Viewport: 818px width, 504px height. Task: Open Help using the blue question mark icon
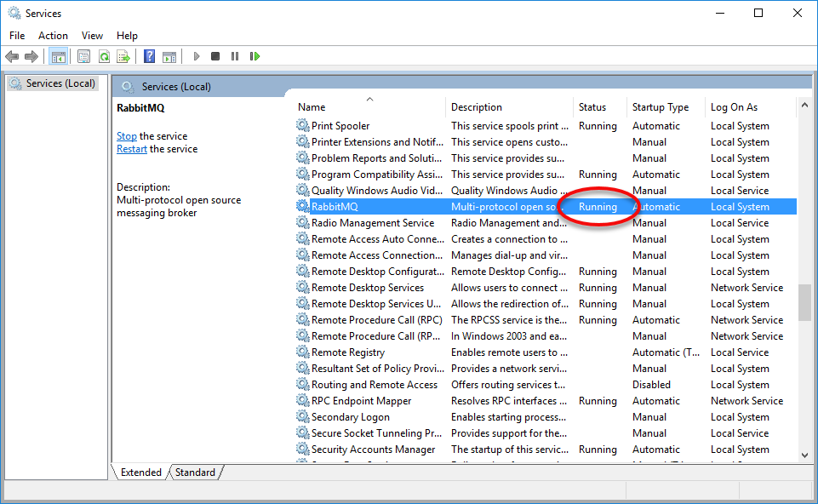(150, 56)
